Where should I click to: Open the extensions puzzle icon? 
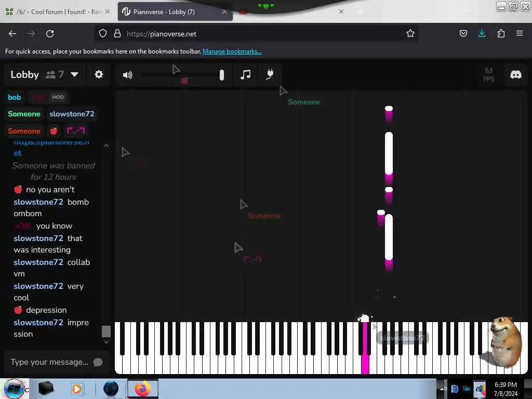[x=501, y=33]
